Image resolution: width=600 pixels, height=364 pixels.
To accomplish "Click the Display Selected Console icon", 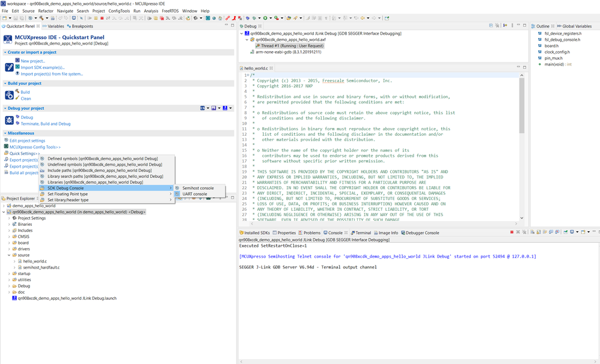I will coord(572,232).
